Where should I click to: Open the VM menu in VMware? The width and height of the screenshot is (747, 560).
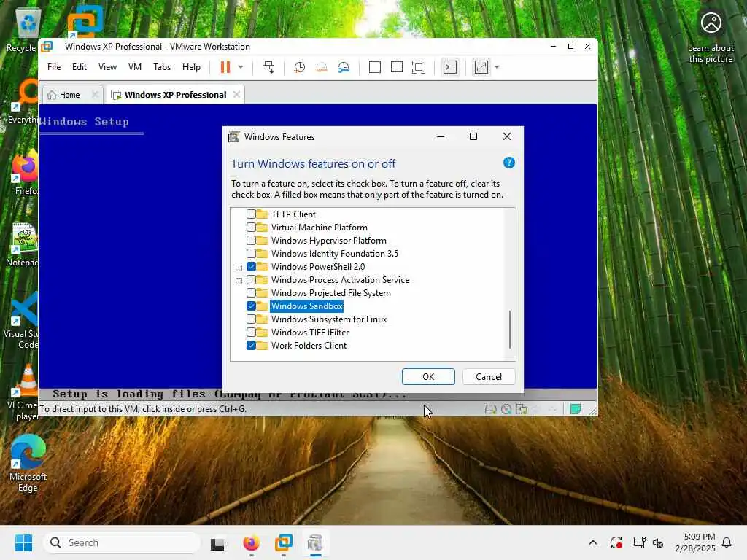[135, 67]
